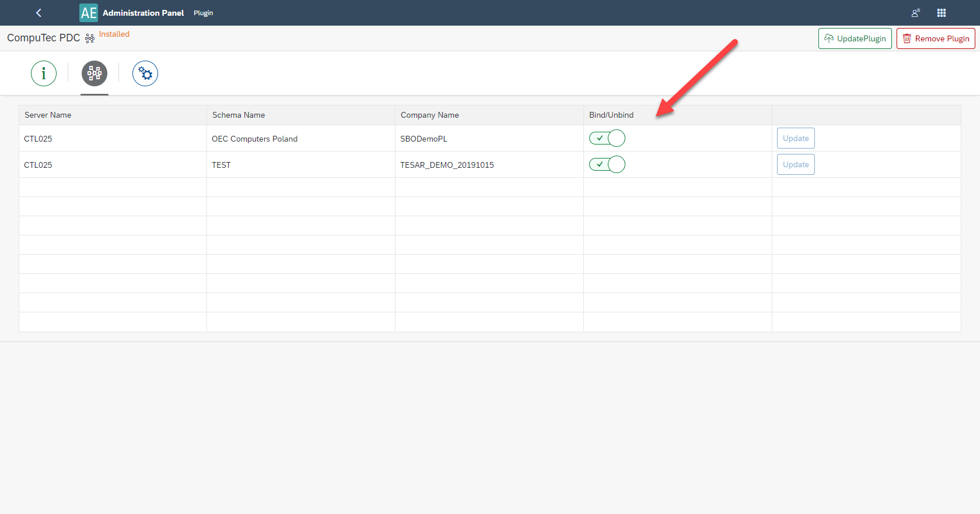Click the Bind/Unbind column header

611,115
